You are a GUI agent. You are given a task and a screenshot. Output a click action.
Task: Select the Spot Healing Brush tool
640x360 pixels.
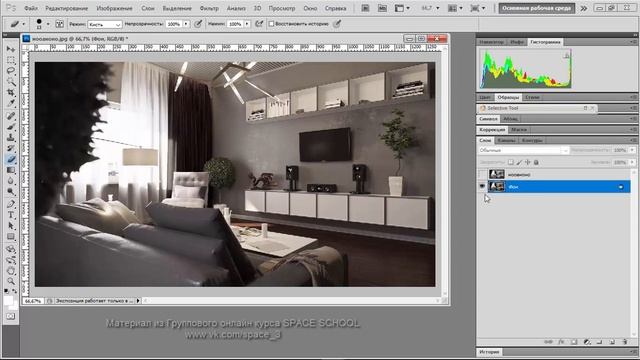11,116
